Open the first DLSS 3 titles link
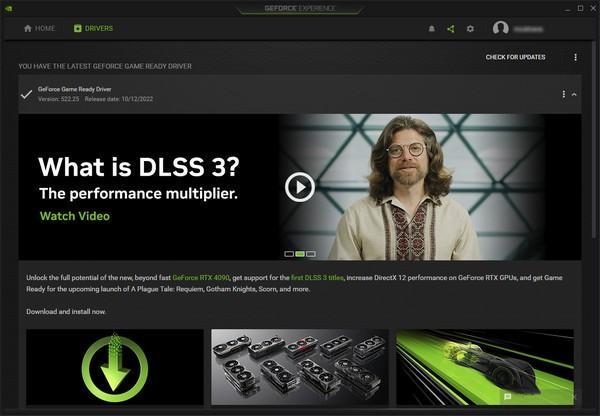This screenshot has width=600, height=416. point(317,277)
